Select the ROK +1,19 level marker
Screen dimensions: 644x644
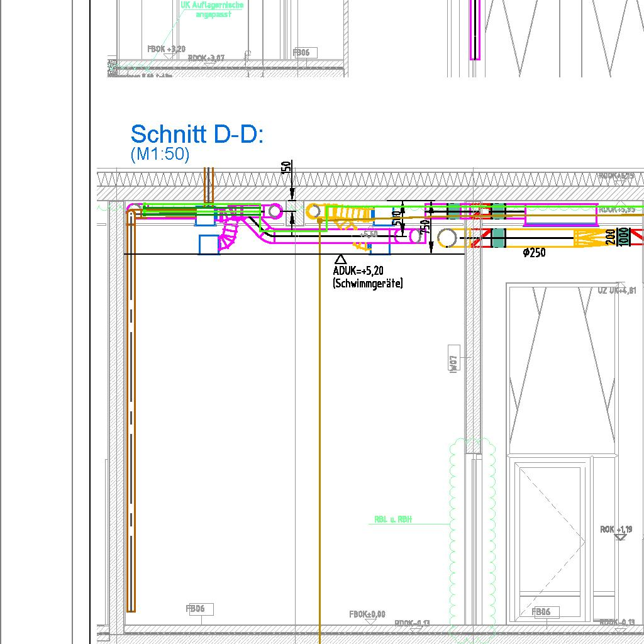(616, 530)
